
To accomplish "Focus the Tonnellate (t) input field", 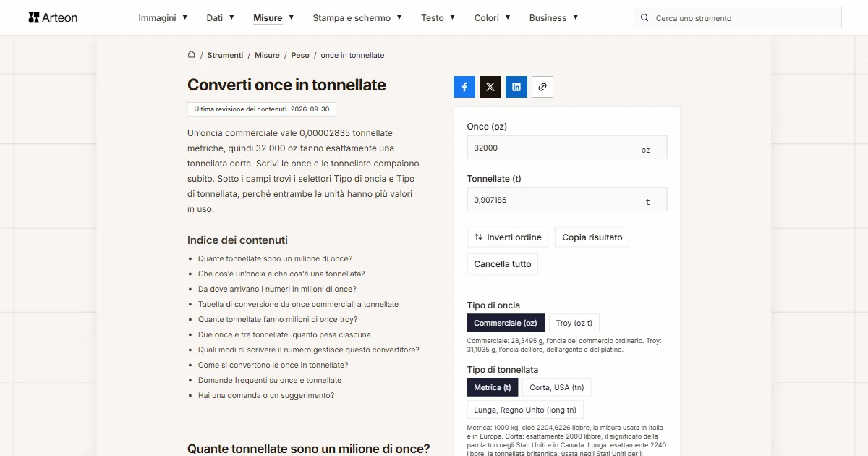I will [567, 200].
